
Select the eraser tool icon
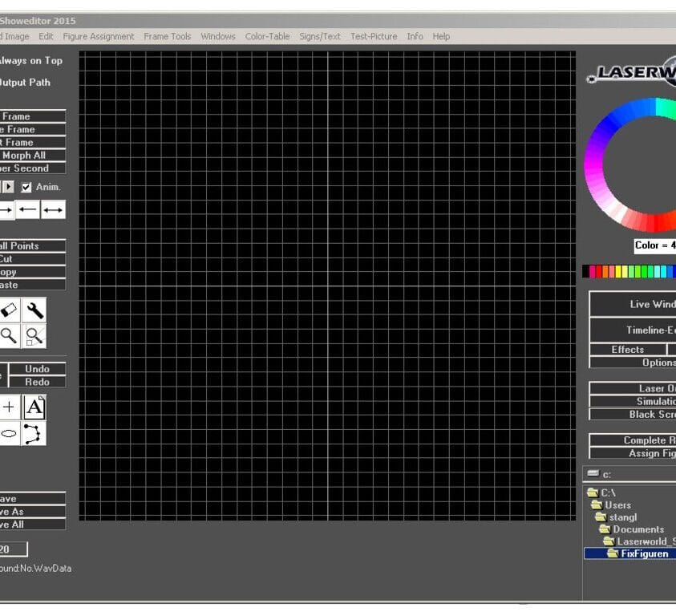(x=9, y=310)
